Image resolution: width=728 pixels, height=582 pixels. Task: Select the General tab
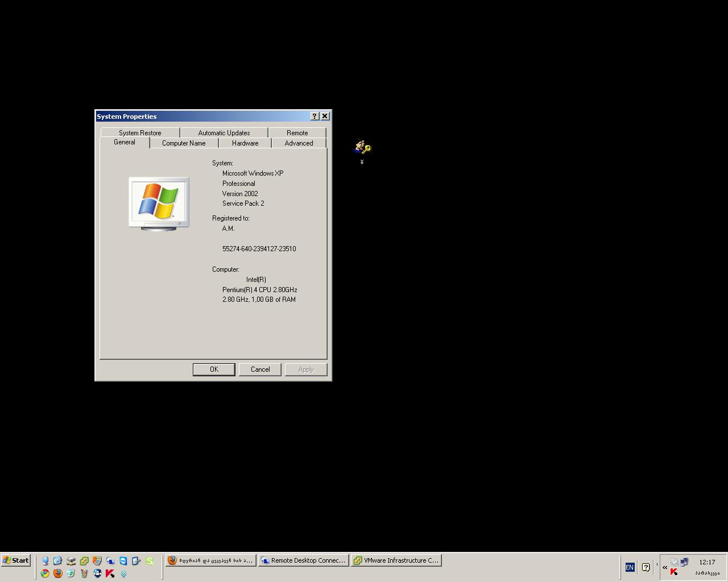[125, 142]
